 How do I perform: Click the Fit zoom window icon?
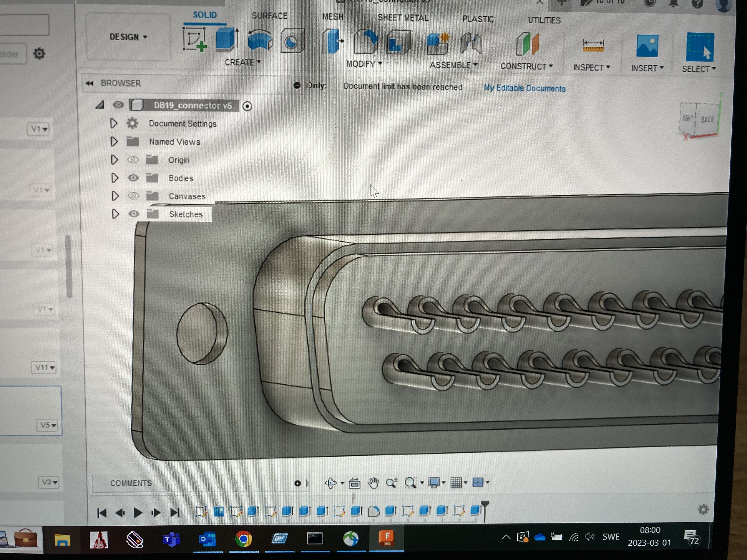coord(410,483)
